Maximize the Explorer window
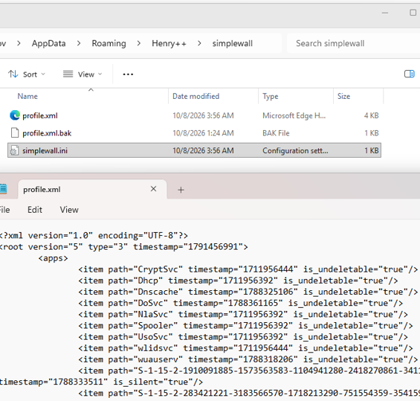This screenshot has height=401, width=420. click(413, 13)
